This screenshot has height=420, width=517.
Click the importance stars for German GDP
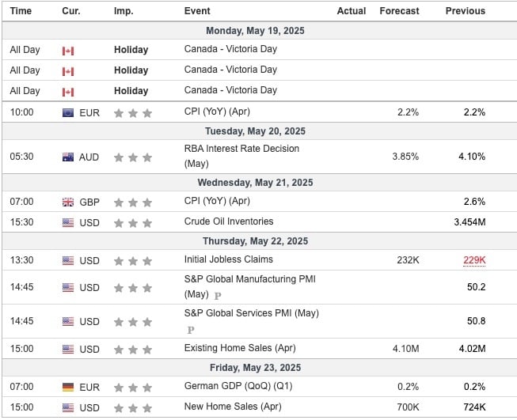coord(133,388)
